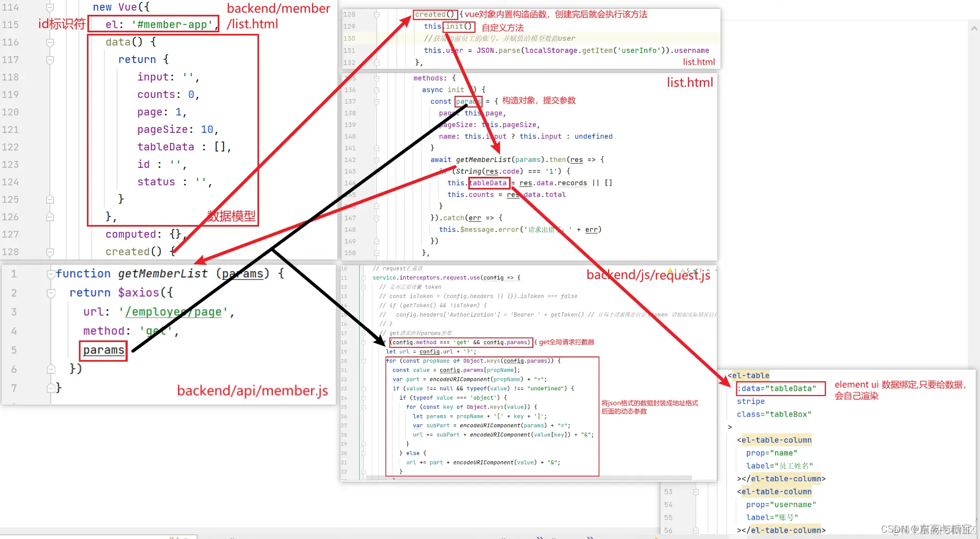Click the 'class="tableBox"' attribute
This screenshot has width=980, height=539.
click(x=774, y=415)
